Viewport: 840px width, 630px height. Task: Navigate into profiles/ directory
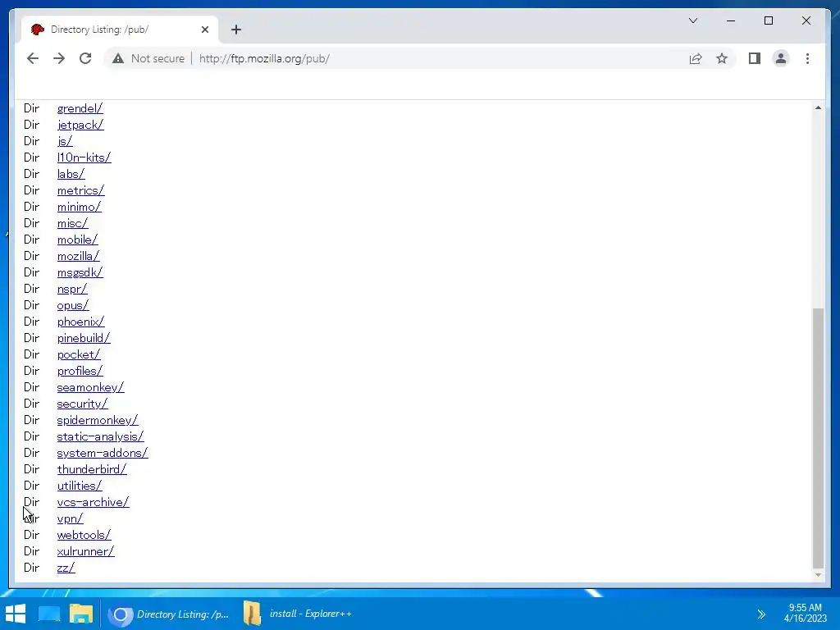coord(80,372)
